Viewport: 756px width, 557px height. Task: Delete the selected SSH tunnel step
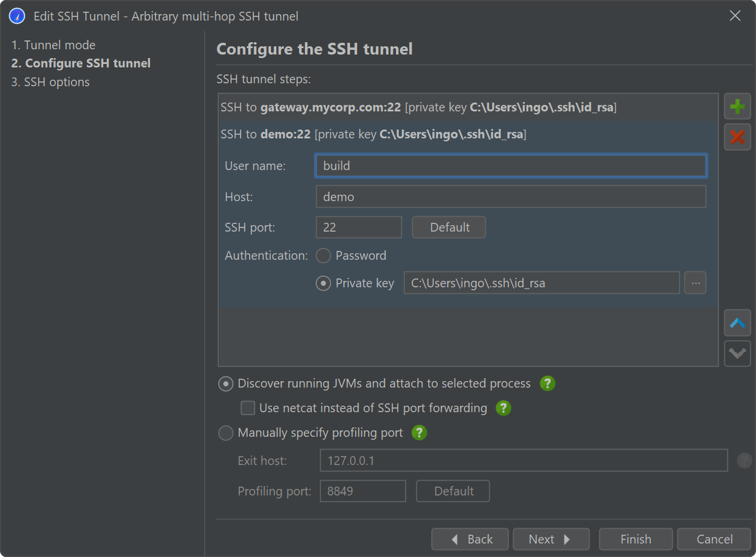pos(737,137)
